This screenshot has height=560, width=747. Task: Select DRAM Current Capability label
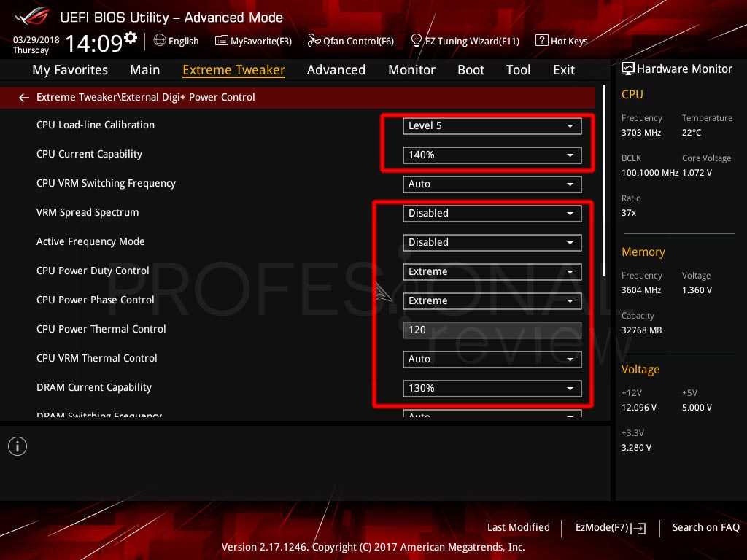[x=94, y=387]
